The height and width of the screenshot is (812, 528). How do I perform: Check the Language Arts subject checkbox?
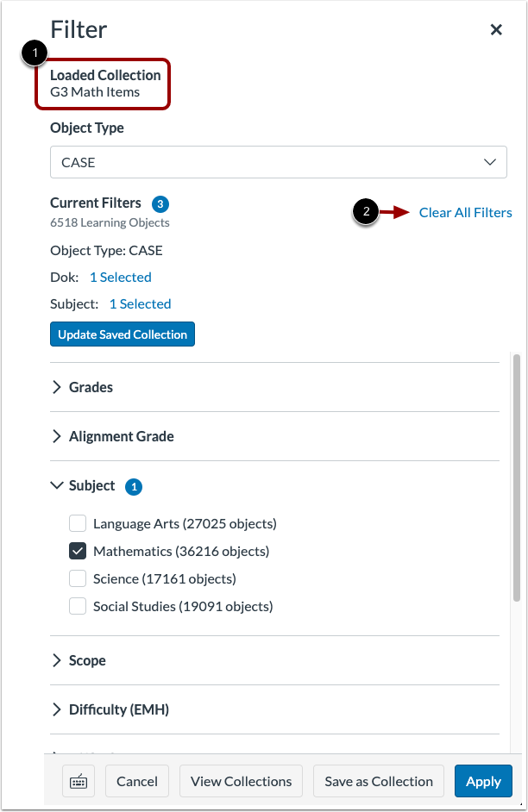[x=78, y=523]
